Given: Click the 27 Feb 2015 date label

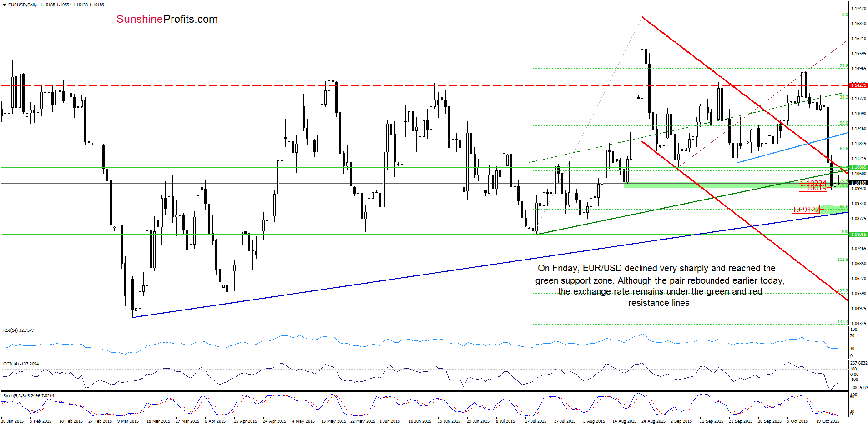Looking at the screenshot, I should (x=100, y=421).
